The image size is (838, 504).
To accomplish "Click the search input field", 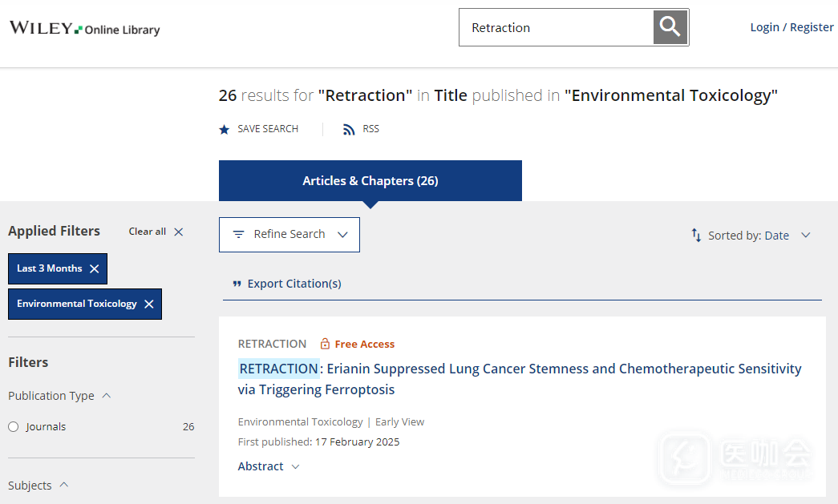I will [557, 27].
